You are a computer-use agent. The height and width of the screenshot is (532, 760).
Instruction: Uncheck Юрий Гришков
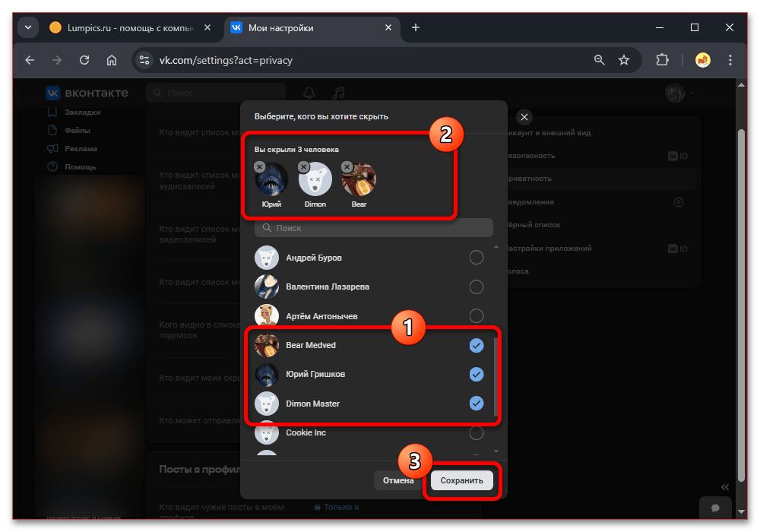[x=477, y=374]
